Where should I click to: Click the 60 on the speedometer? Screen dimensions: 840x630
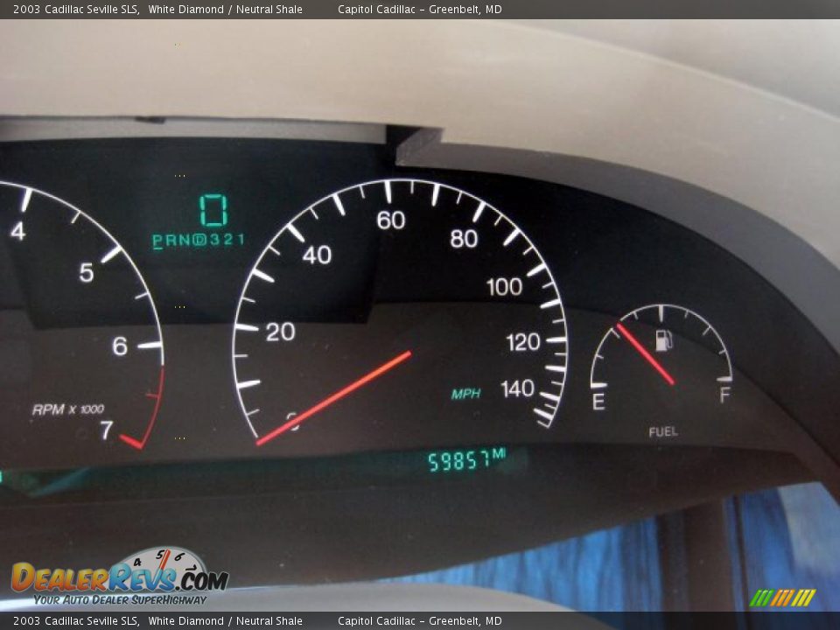click(391, 220)
